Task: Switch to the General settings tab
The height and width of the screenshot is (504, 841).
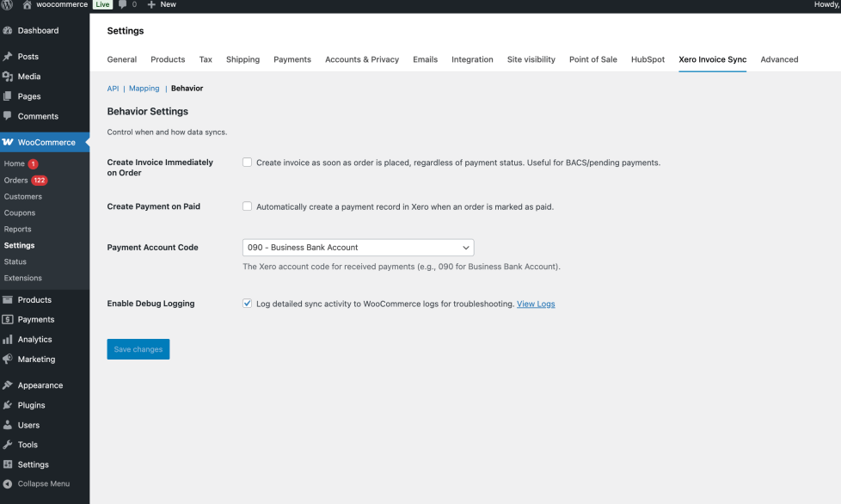Action: point(122,59)
